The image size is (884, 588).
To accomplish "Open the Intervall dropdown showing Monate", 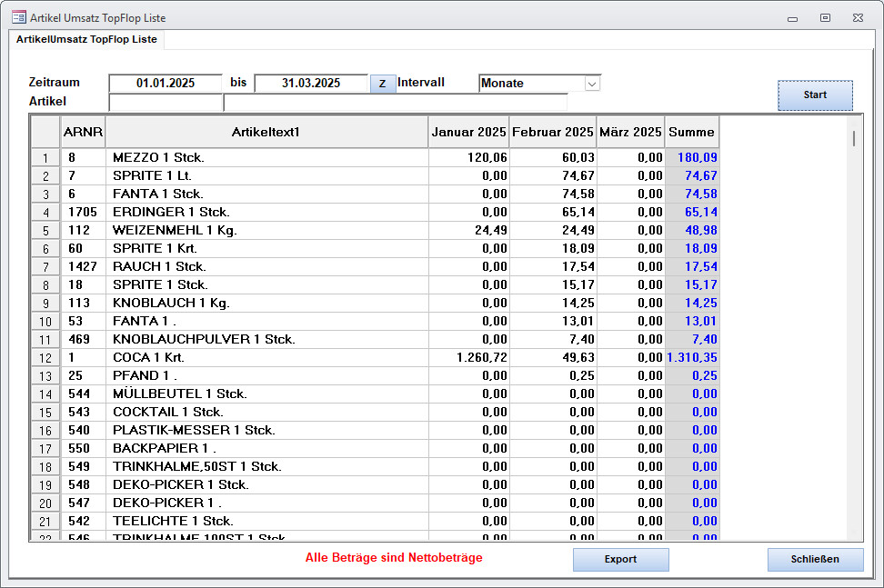I will (592, 84).
